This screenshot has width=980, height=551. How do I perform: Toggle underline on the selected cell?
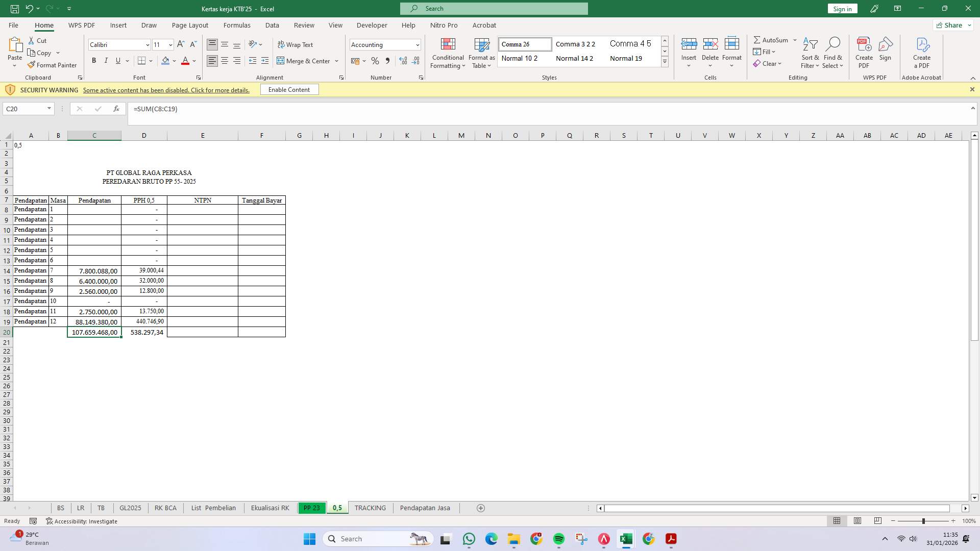[x=117, y=60]
